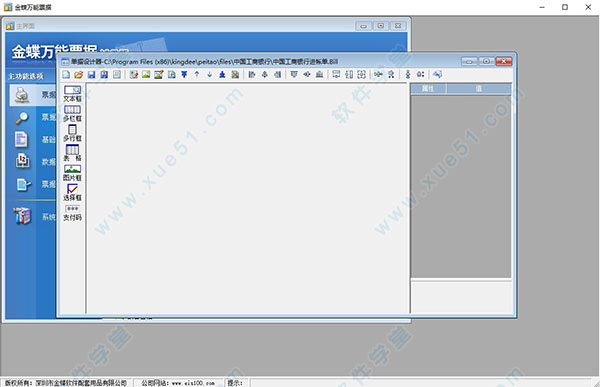Click the rightmost back-arrow toolbar icon

click(437, 74)
